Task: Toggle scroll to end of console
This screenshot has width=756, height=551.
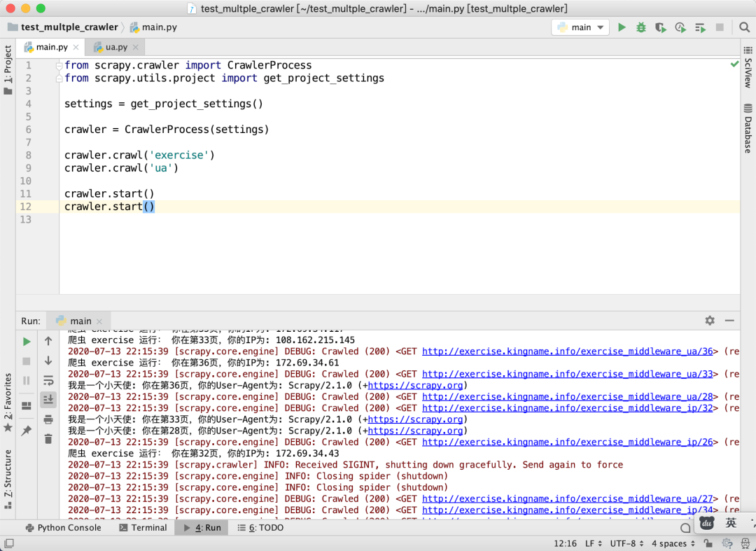Action: click(x=48, y=399)
